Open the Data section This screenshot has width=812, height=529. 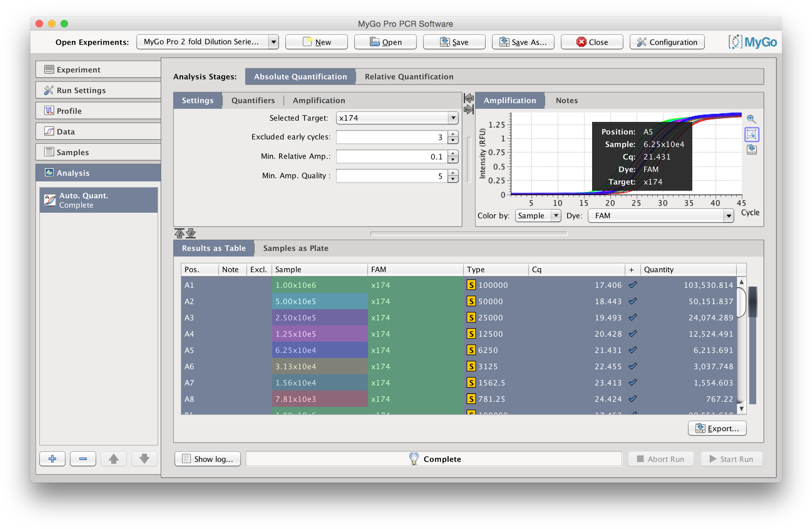[98, 131]
